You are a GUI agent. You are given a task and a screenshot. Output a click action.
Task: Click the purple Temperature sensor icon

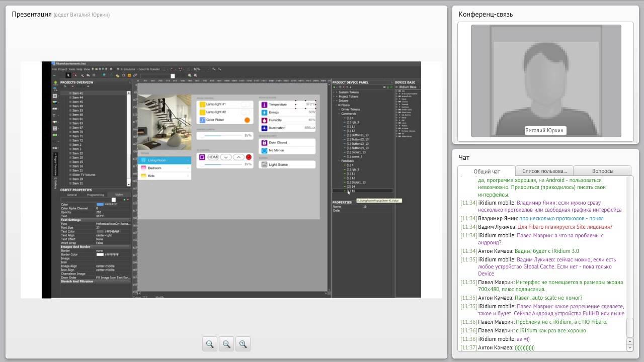click(x=264, y=105)
